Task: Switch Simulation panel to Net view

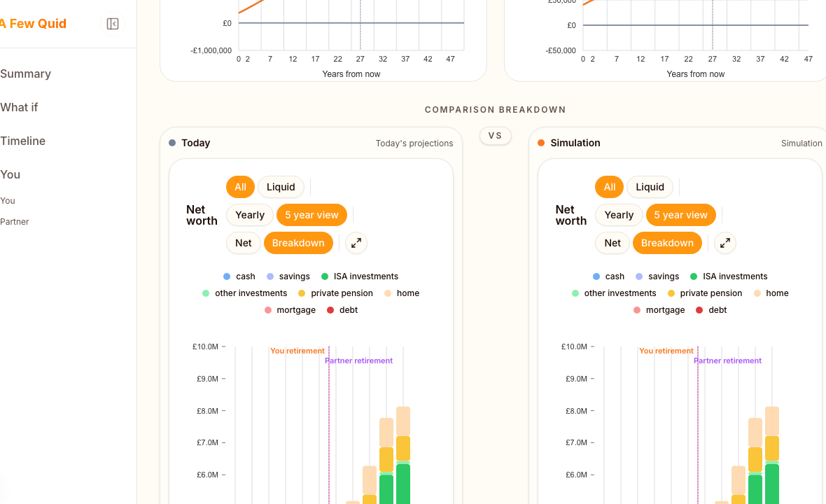Action: [x=612, y=243]
